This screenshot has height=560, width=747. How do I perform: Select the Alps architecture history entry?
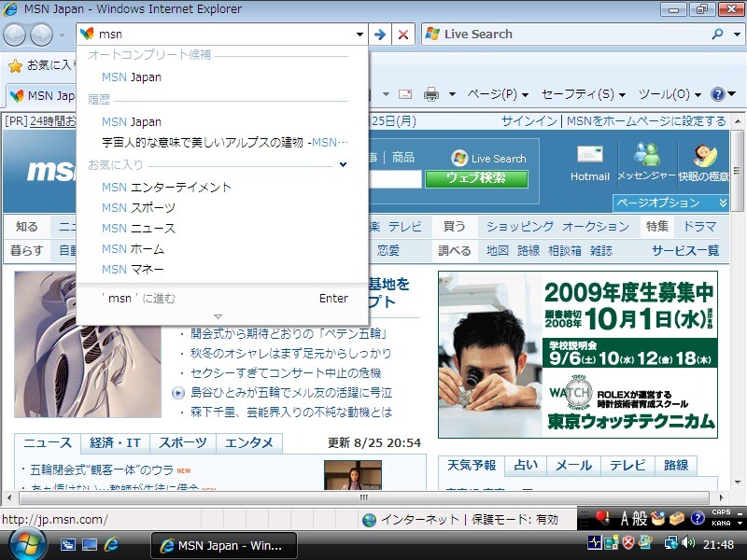224,143
